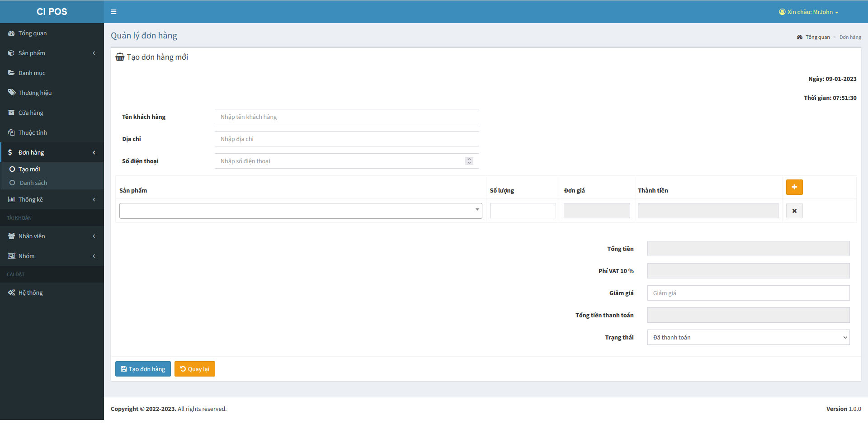Image resolution: width=868 pixels, height=424 pixels.
Task: Click the Cửa hàng store icon
Action: (x=11, y=113)
